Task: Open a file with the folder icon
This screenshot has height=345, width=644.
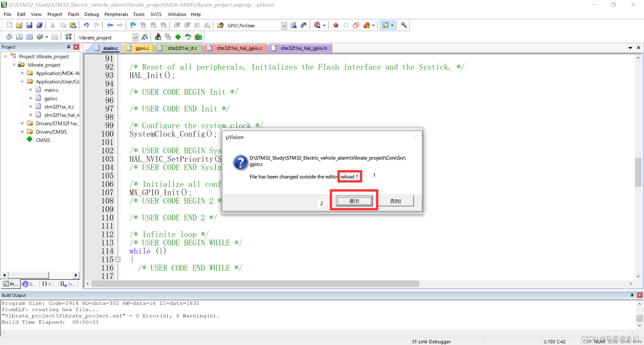Action: [x=19, y=25]
